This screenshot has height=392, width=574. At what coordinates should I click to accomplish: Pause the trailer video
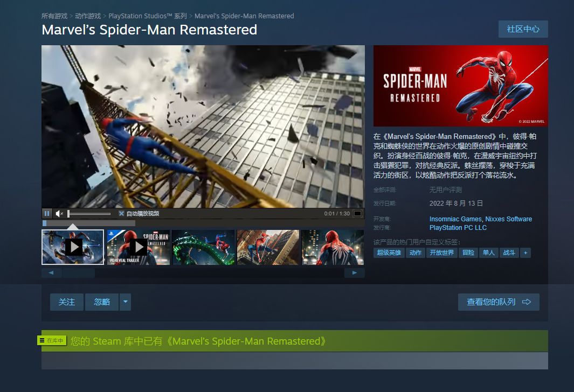point(47,214)
